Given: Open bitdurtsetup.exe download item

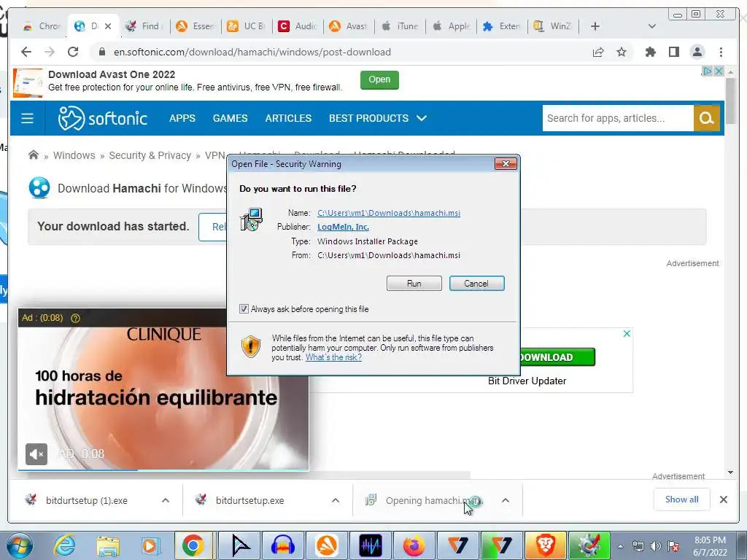Looking at the screenshot, I should point(249,500).
